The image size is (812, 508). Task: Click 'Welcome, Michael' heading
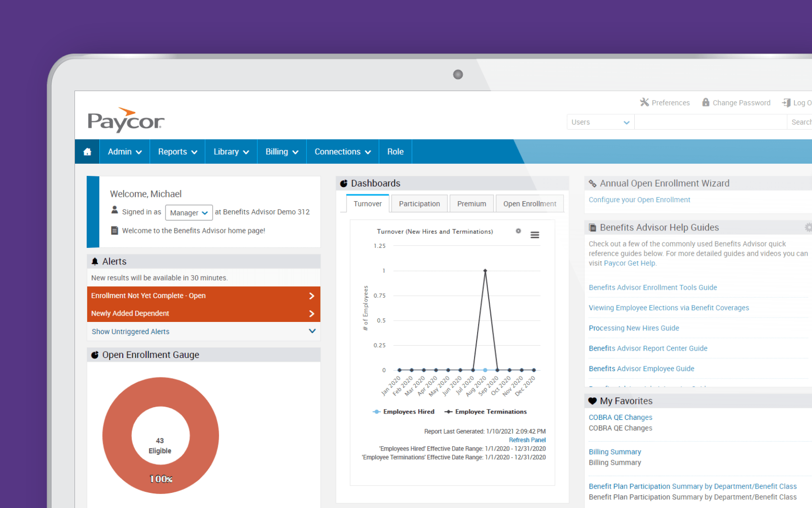(x=146, y=194)
